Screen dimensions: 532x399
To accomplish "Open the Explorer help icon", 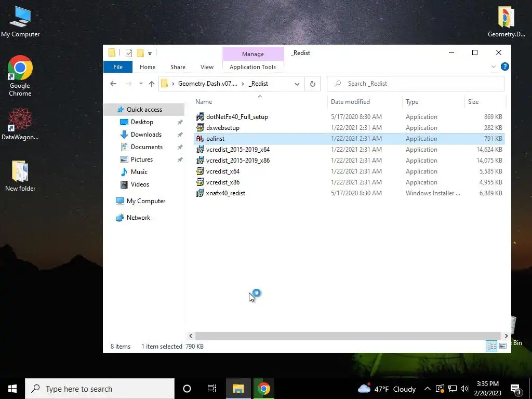I will click(504, 66).
